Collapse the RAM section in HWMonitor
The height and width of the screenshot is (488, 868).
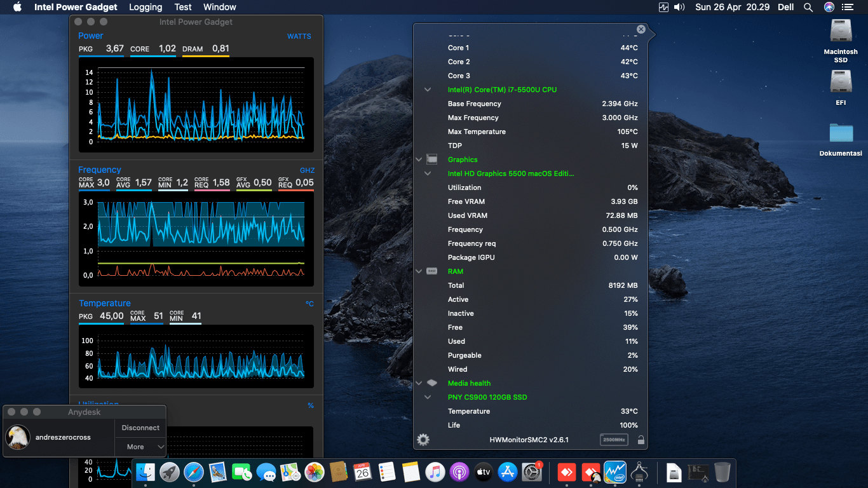tap(419, 271)
